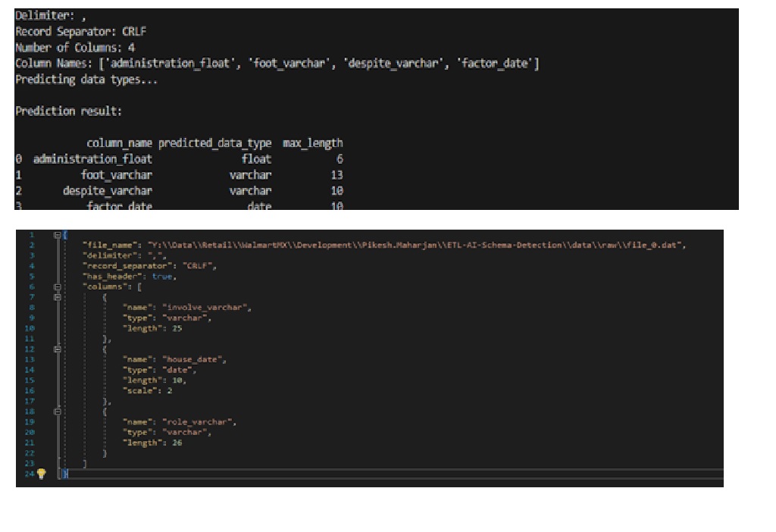Click the "house_date" name value on line 13
This screenshot has width=776, height=532.
pyautogui.click(x=192, y=359)
